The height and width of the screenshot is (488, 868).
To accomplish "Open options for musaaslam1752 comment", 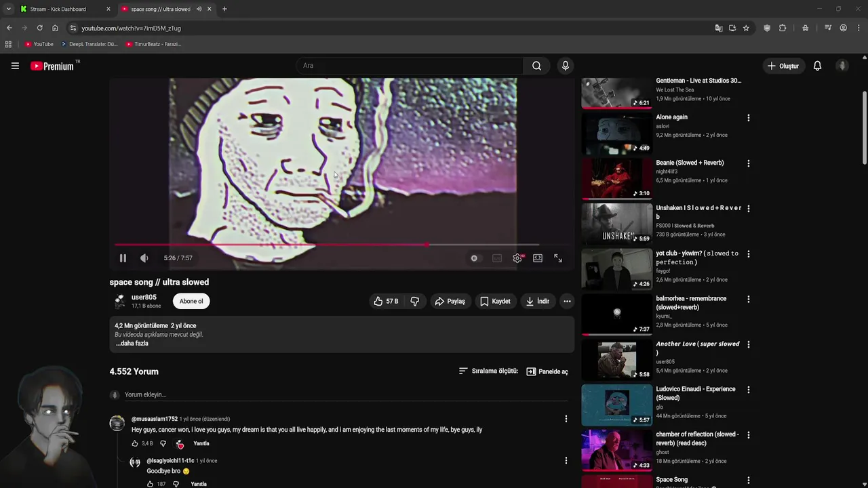I will tap(566, 419).
